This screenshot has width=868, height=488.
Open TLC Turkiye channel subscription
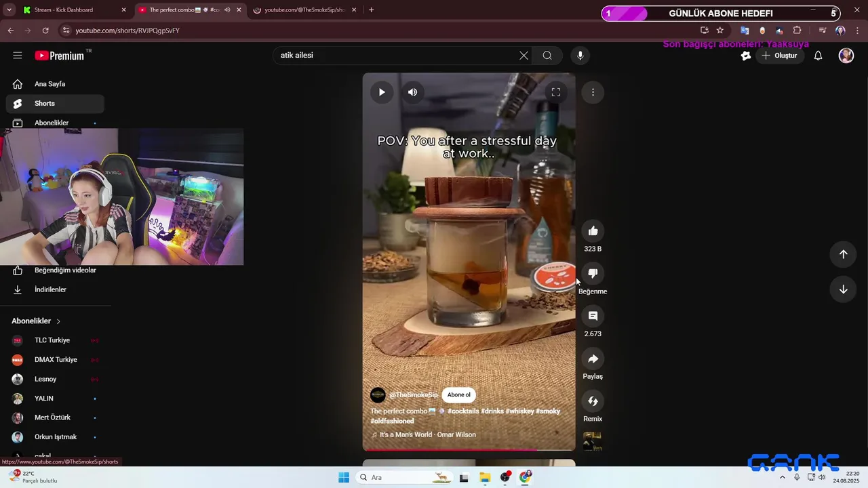click(55, 340)
